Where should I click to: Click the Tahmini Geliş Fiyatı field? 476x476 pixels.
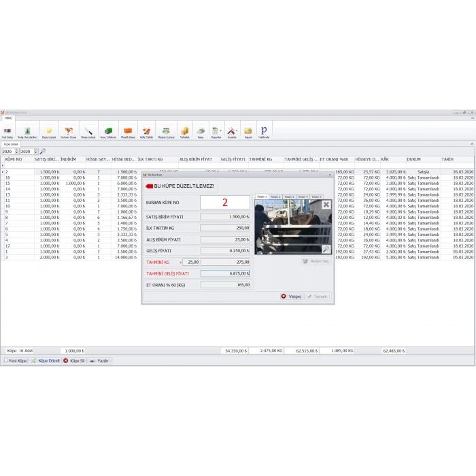(225, 273)
